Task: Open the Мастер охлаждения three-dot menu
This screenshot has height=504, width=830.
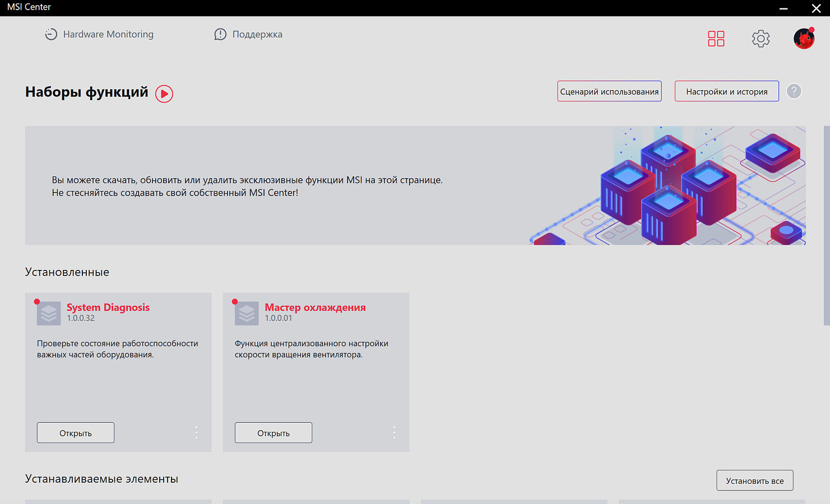Action: point(394,432)
